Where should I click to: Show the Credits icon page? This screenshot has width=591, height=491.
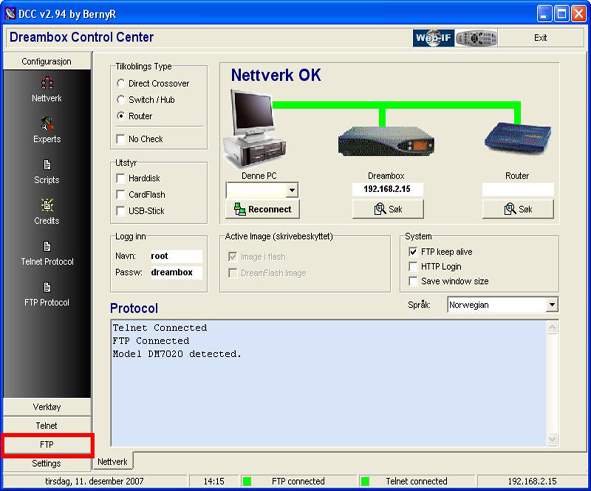pos(47,205)
